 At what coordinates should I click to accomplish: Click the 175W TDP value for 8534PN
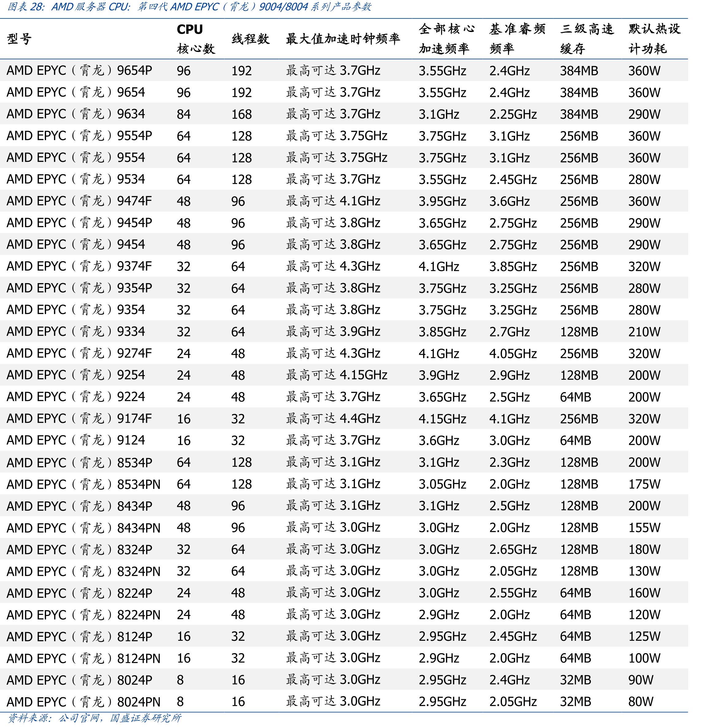(644, 484)
